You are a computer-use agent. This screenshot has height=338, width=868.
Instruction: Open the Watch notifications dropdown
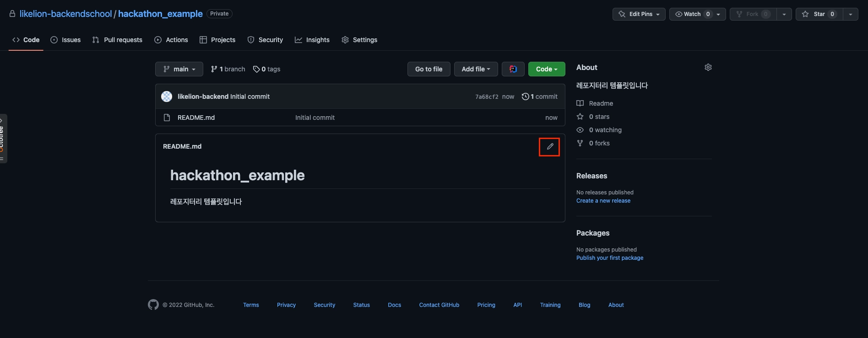click(697, 14)
